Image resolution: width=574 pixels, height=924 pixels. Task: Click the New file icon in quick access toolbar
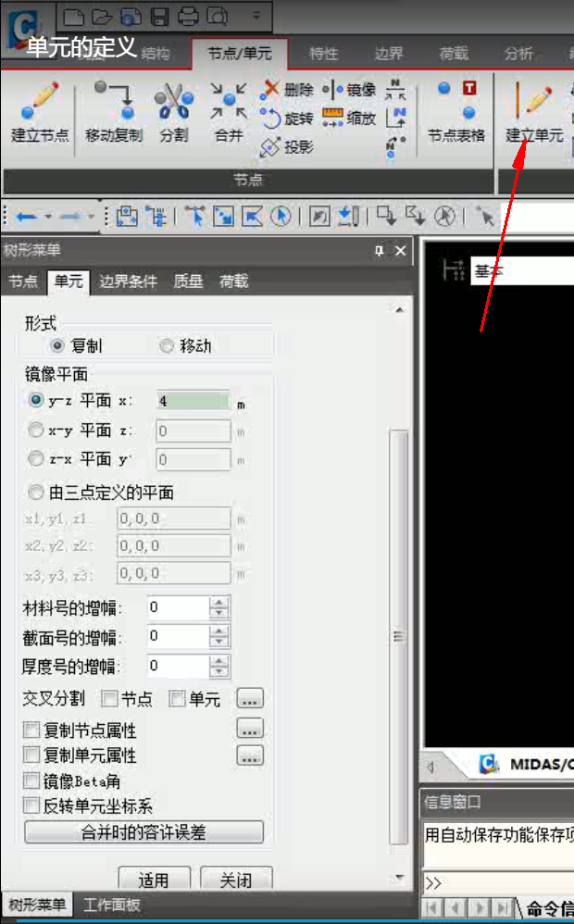click(x=74, y=17)
